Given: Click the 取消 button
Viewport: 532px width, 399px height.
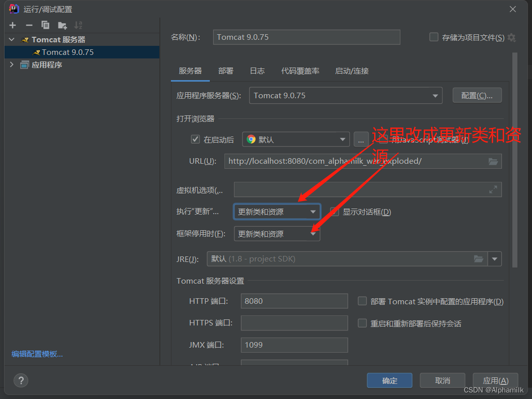Looking at the screenshot, I should pos(442,380).
